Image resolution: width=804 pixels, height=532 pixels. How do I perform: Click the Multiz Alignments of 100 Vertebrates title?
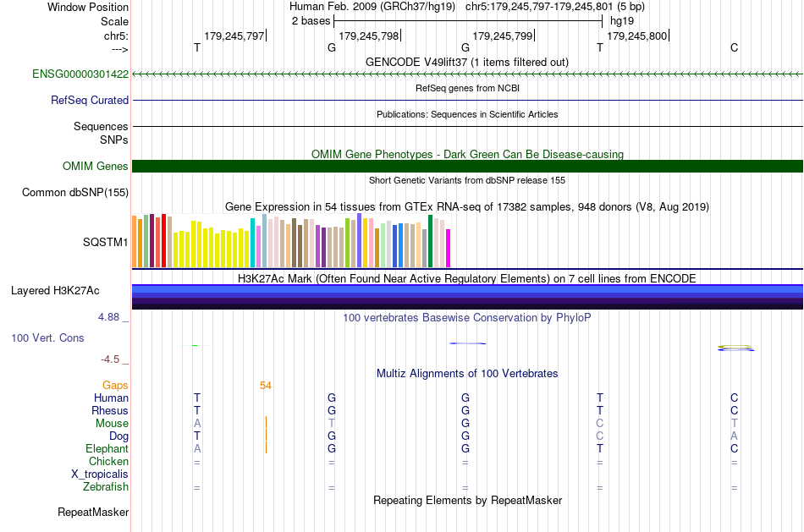click(467, 373)
